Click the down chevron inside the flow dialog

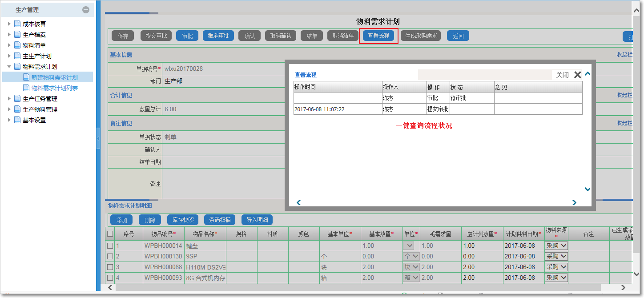tap(588, 189)
